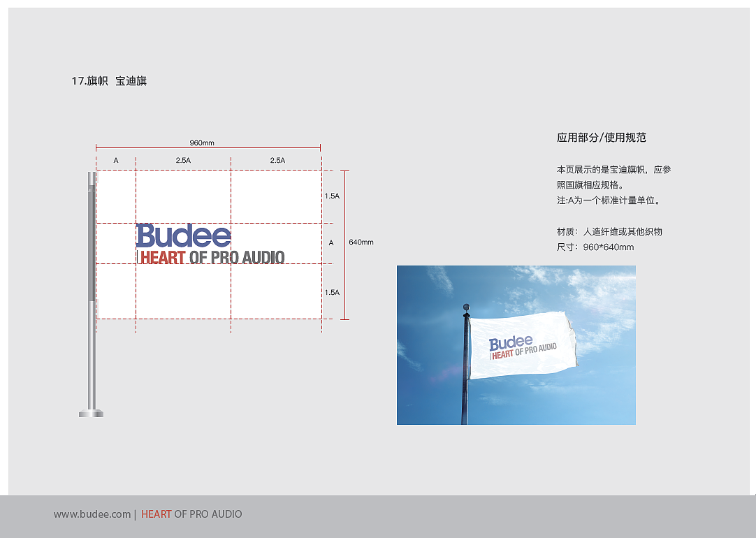The width and height of the screenshot is (756, 538).
Task: Click the text '本页展示的是宝迪旗帜，应参'
Action: pyautogui.click(x=613, y=170)
